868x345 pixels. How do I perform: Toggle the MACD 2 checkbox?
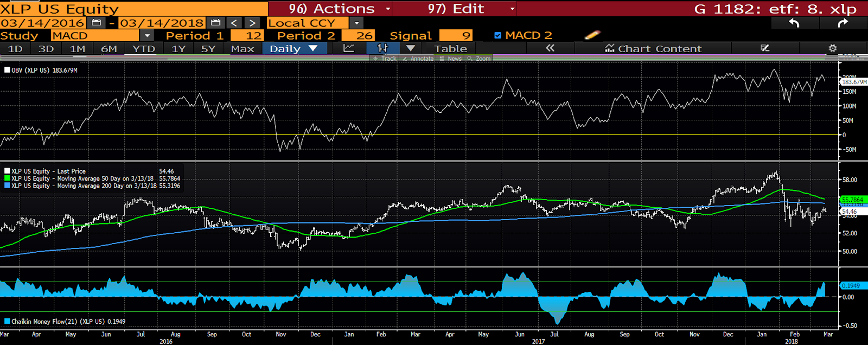[x=498, y=35]
